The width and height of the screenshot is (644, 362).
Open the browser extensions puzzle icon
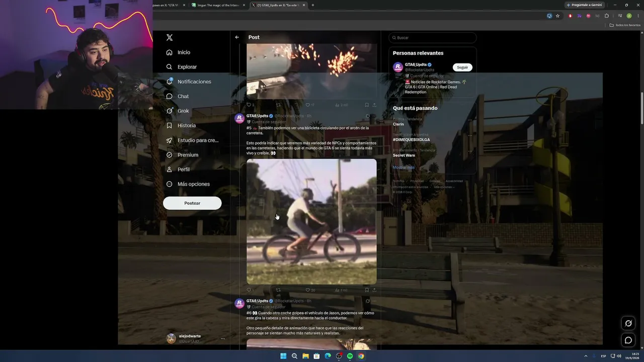click(x=607, y=16)
